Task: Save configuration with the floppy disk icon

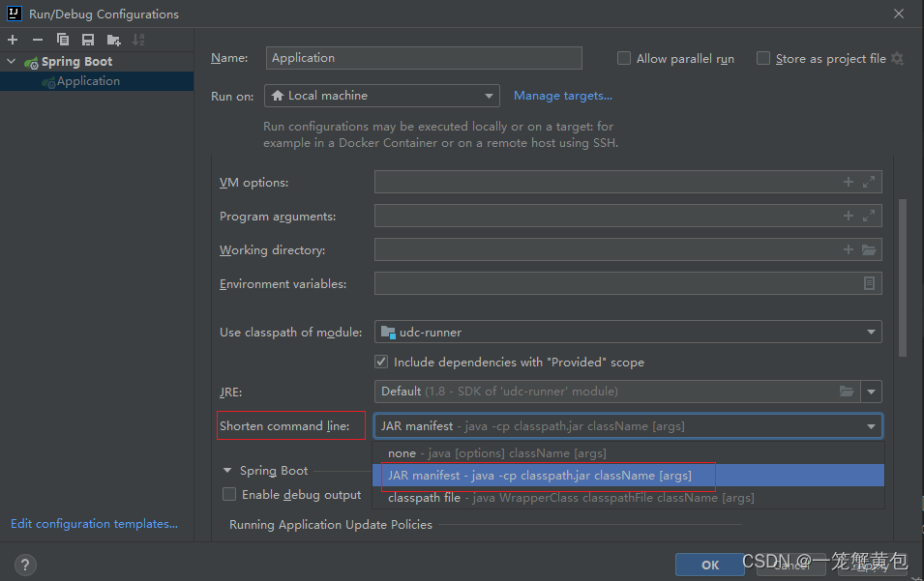Action: (88, 40)
